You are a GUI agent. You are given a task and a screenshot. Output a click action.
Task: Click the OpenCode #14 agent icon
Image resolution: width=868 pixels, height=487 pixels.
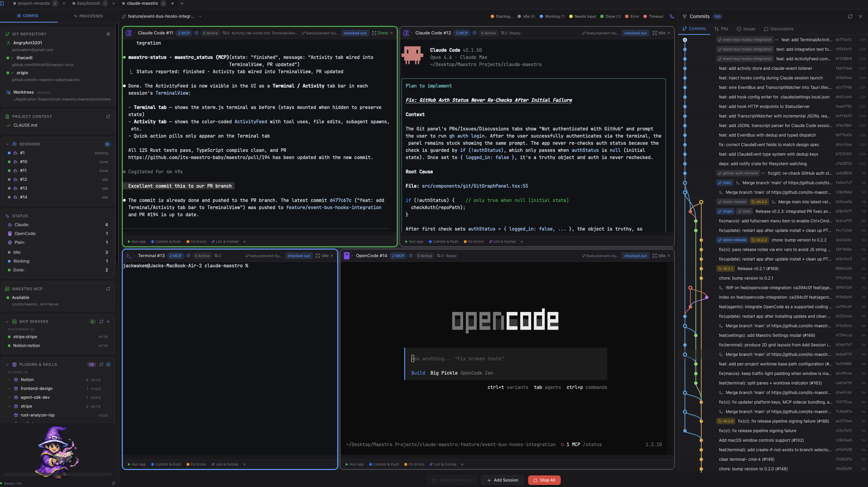coord(347,256)
